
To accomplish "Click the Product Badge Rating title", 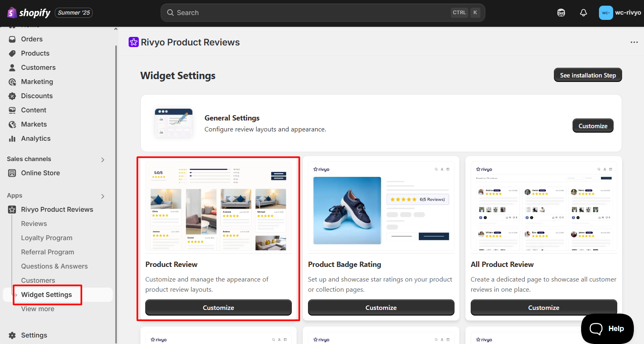I will pyautogui.click(x=344, y=264).
